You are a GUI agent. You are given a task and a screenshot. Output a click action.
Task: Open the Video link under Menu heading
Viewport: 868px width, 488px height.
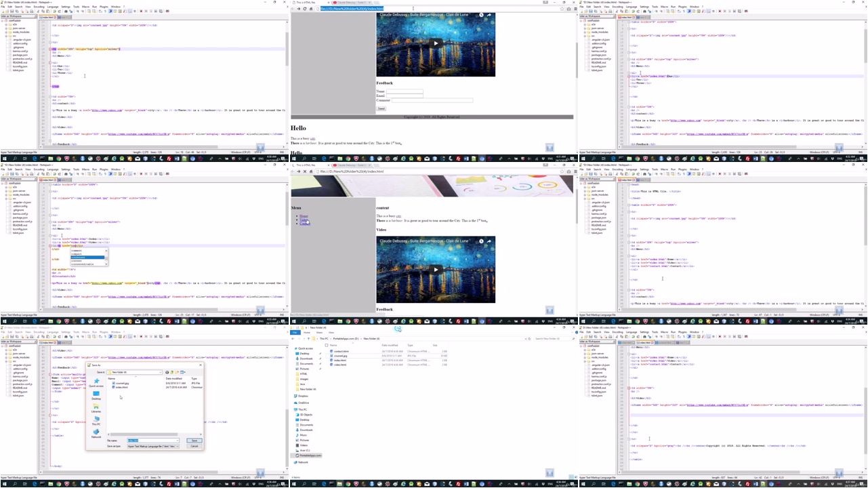click(x=304, y=220)
